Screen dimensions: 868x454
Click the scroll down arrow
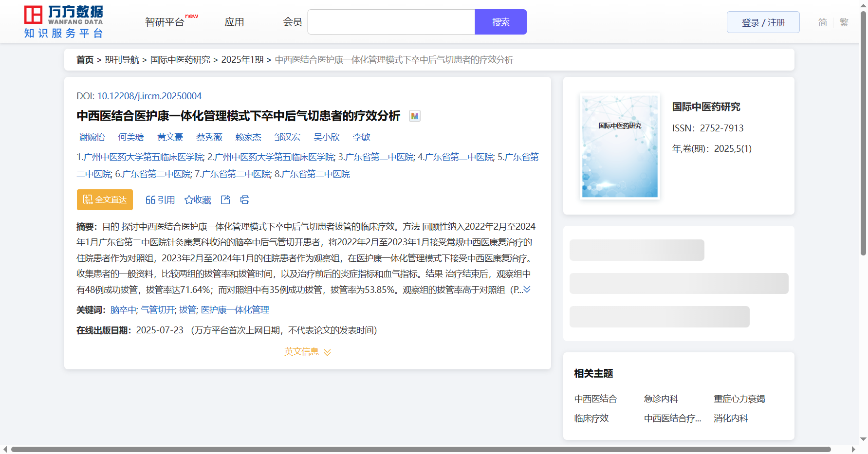click(863, 439)
